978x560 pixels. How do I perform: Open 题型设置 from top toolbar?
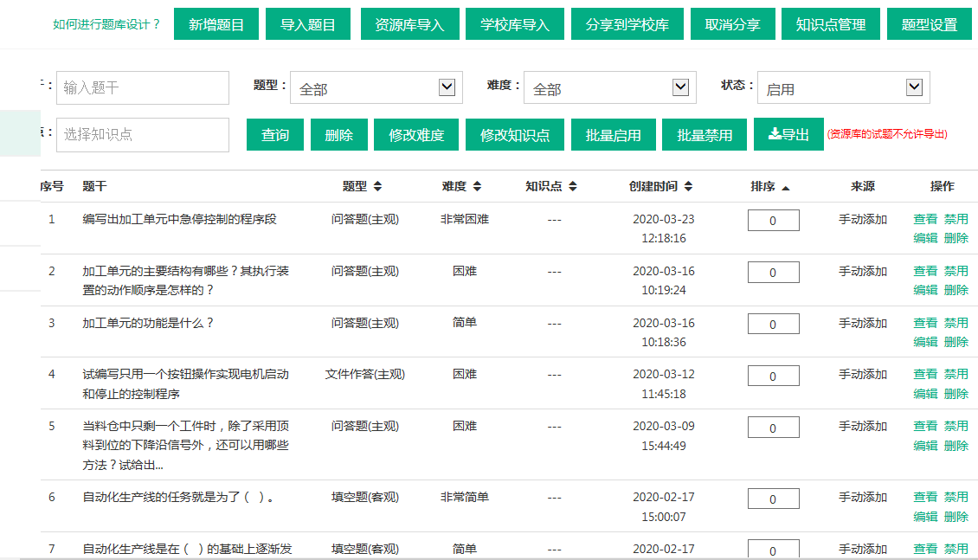coord(930,24)
